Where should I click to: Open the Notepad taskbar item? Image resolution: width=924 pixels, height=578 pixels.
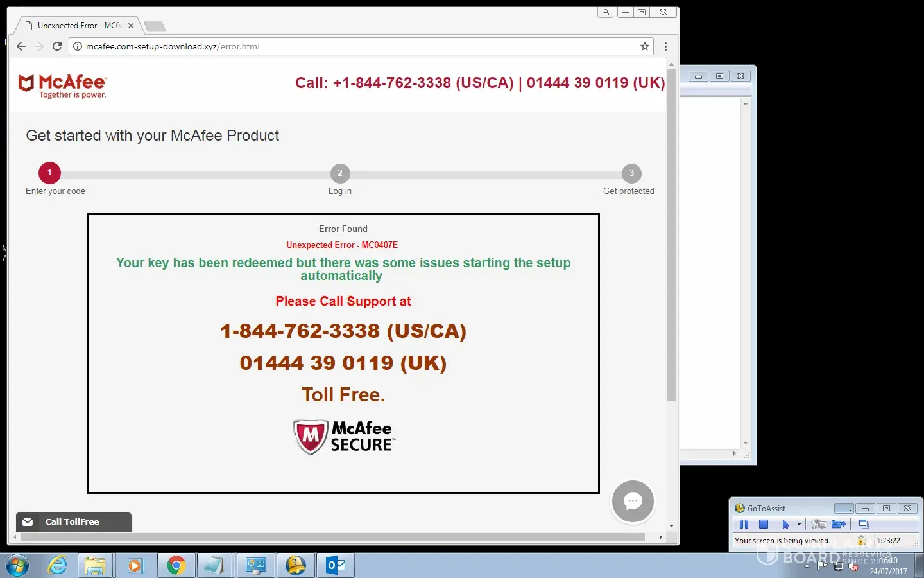coord(215,566)
